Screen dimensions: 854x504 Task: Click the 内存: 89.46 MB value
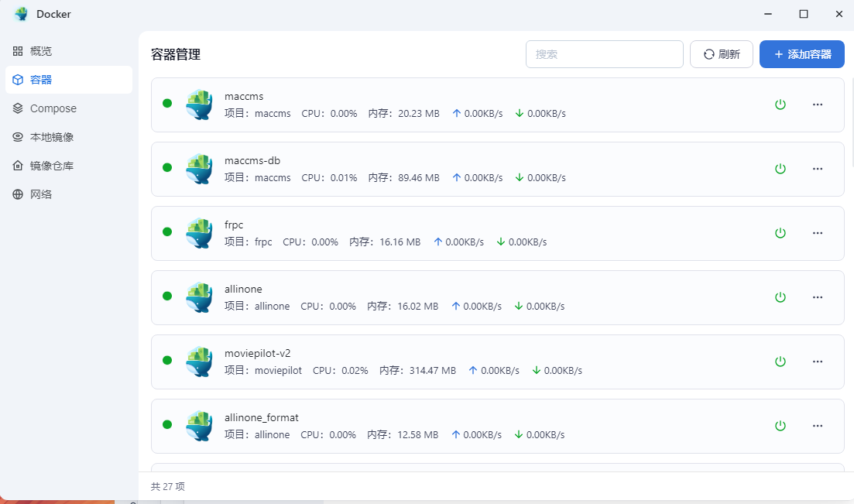click(x=403, y=177)
